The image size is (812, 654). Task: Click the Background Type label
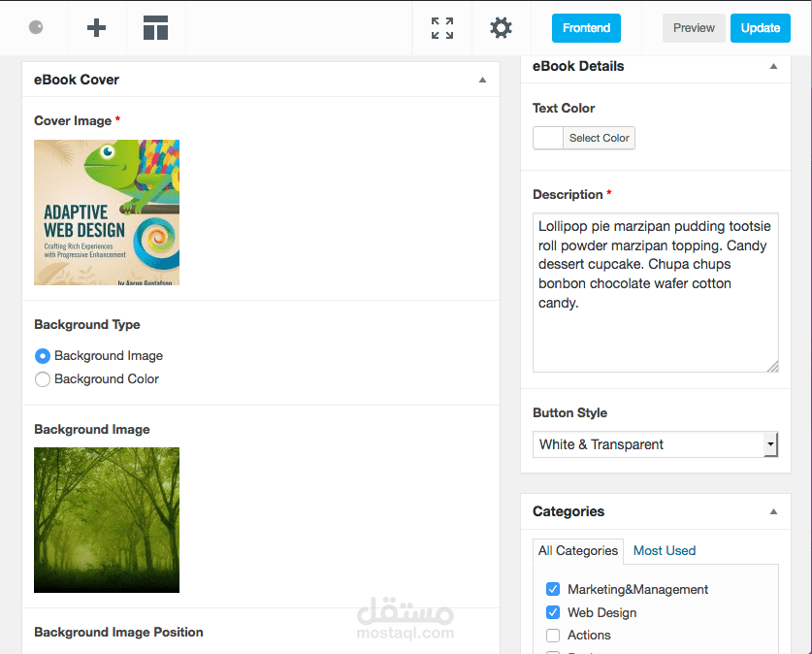[x=87, y=325]
